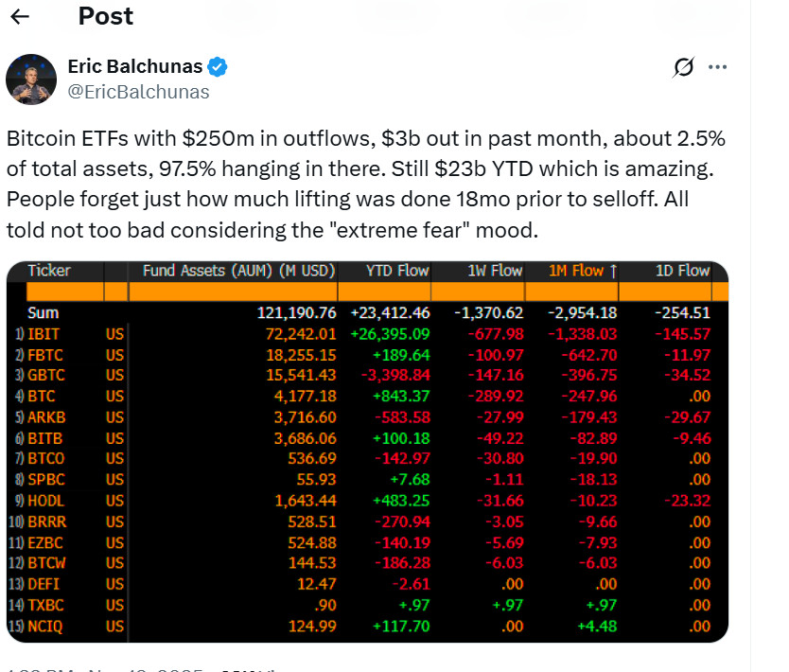This screenshot has height=672, width=789.
Task: Click the orange bar under table headers
Action: [367, 292]
